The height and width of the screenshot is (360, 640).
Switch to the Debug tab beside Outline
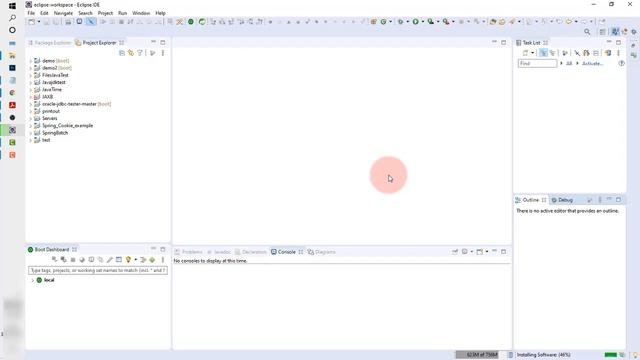coord(562,200)
